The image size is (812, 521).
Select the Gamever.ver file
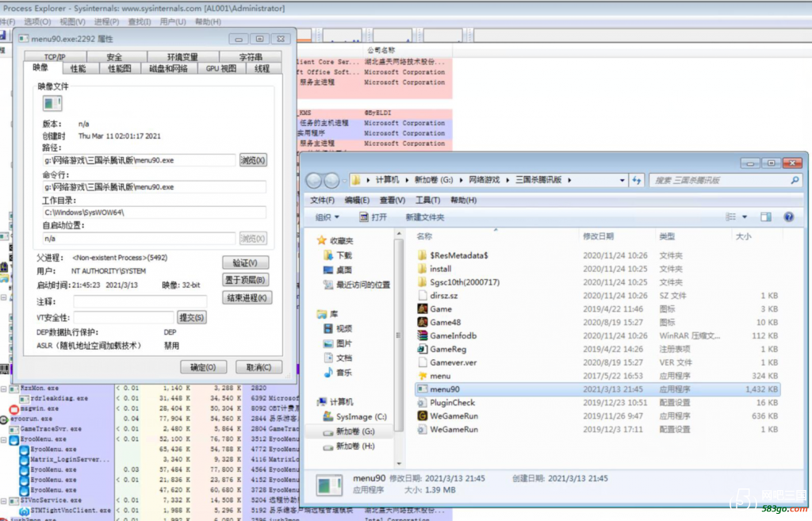[453, 362]
